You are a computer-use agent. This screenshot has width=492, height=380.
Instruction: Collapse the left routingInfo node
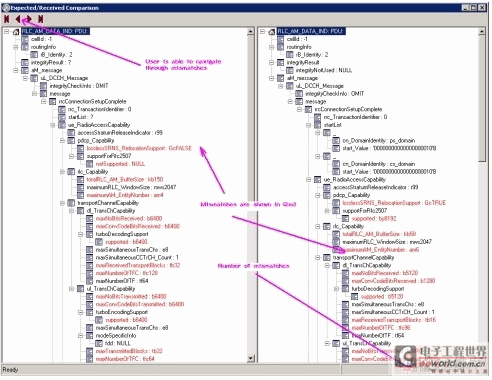pyautogui.click(x=16, y=47)
